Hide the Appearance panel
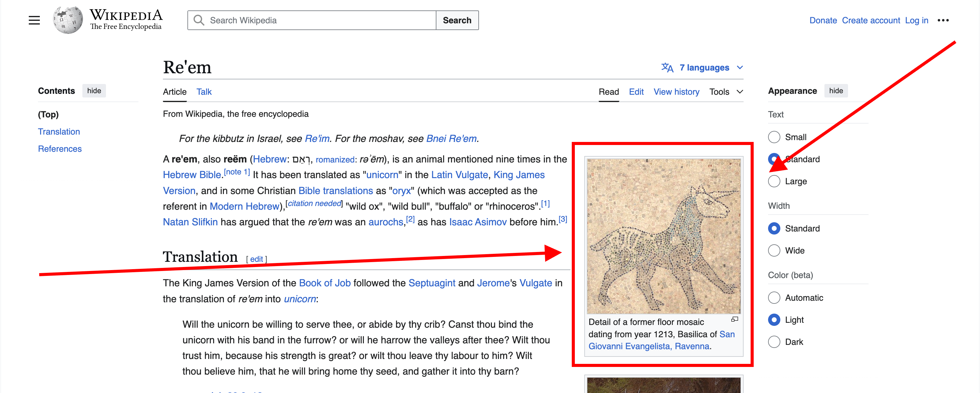 point(835,91)
